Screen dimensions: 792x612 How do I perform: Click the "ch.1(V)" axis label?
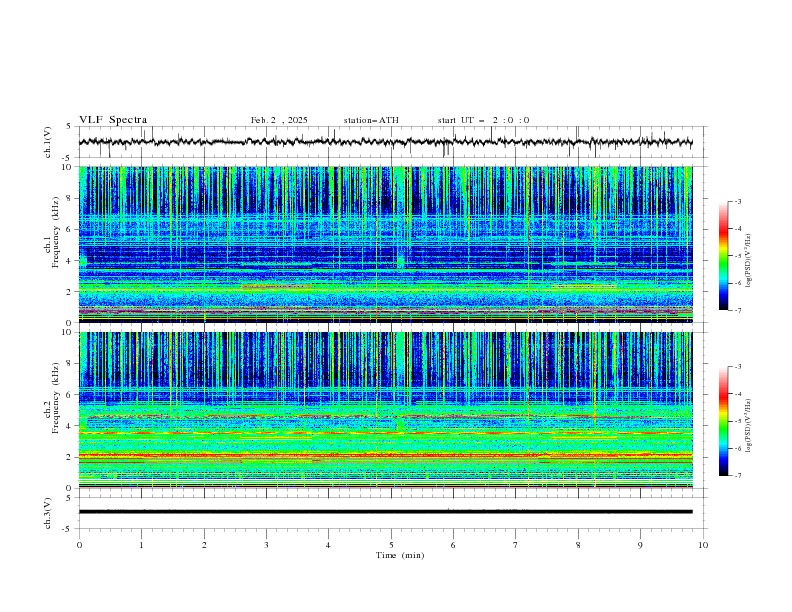tap(48, 142)
